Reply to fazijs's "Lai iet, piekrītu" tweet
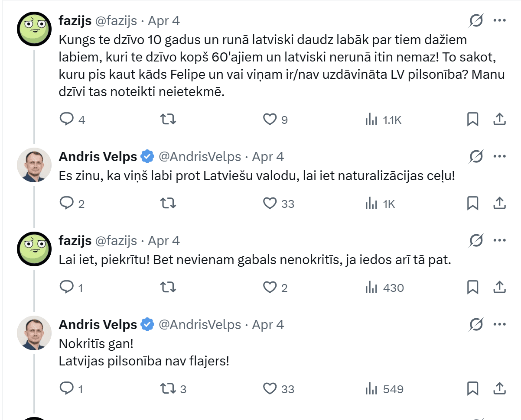 66,287
